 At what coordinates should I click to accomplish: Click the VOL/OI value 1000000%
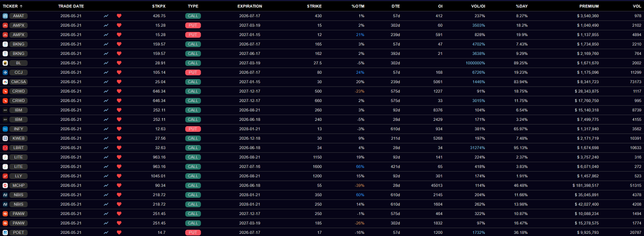474,63
